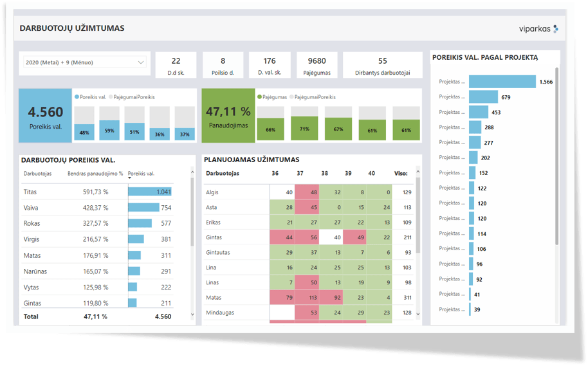This screenshot has width=588, height=366.
Task: Click the top project bar showing 1.566
Action: click(x=502, y=82)
